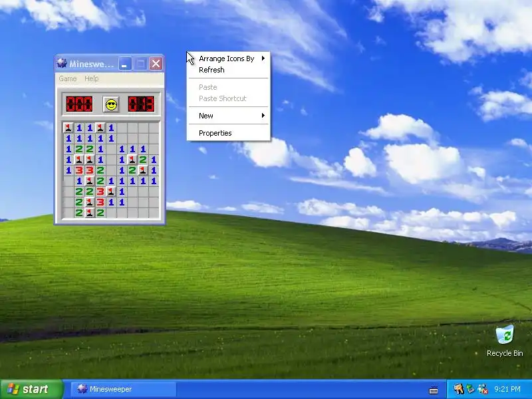The height and width of the screenshot is (399, 532).
Task: Close the Minesweeper window
Action: click(156, 63)
